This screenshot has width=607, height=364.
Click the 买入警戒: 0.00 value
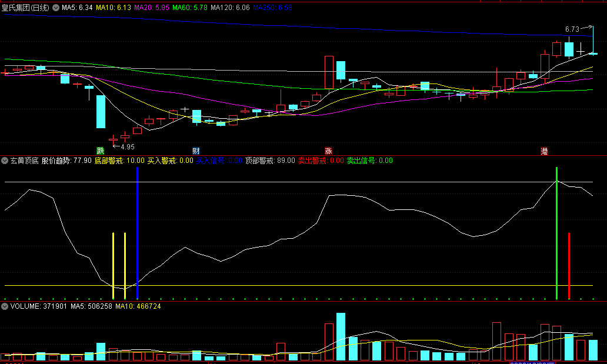(171, 161)
